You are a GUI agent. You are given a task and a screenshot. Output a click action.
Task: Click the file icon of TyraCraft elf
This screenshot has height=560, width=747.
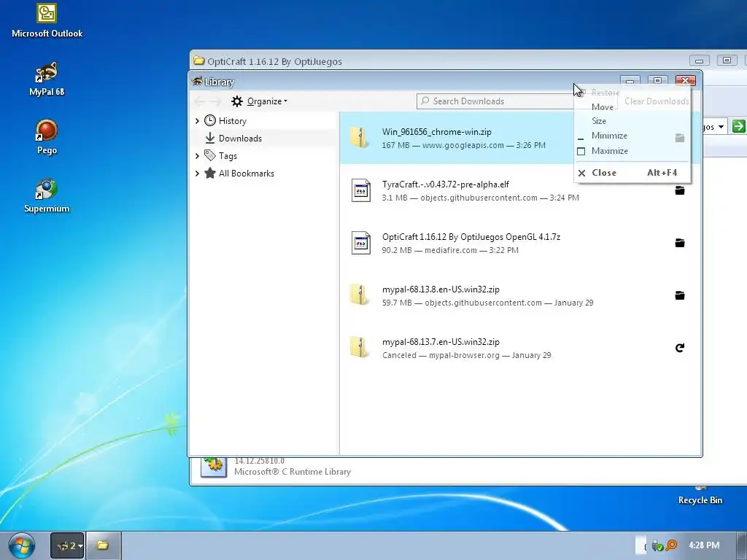click(x=360, y=190)
